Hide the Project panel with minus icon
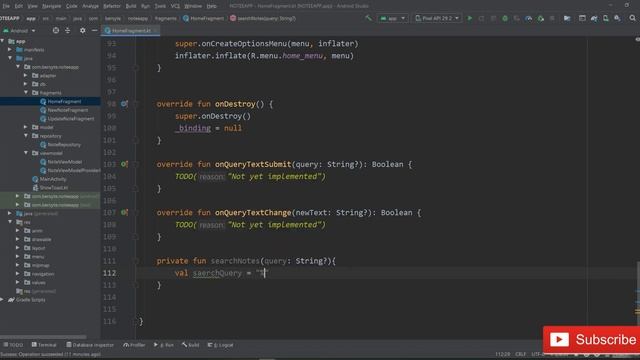The height and width of the screenshot is (360, 640). (x=94, y=31)
